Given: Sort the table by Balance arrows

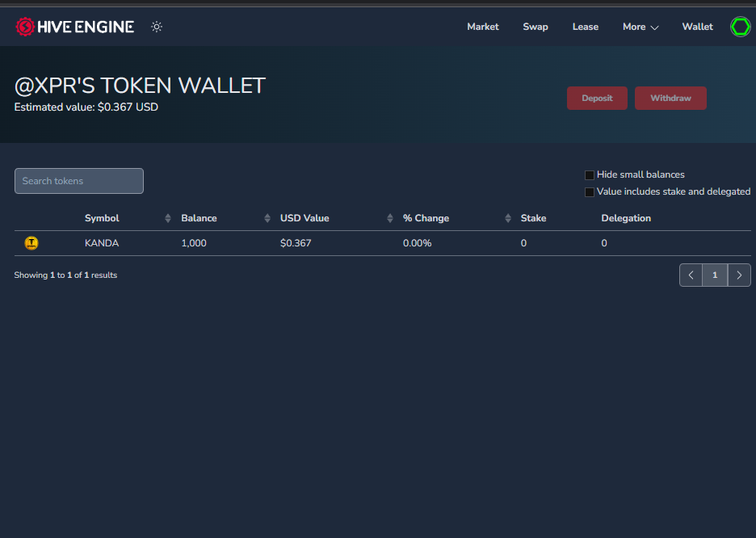Looking at the screenshot, I should coord(267,218).
